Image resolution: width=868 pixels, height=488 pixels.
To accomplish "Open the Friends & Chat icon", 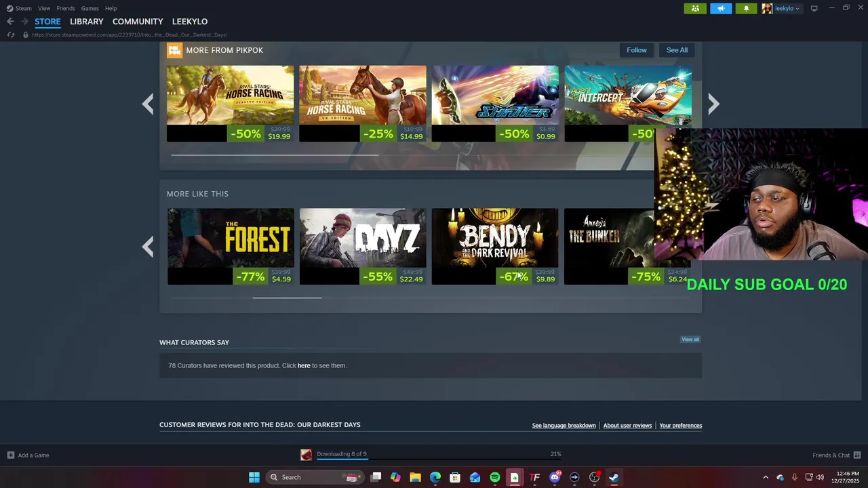I will point(857,455).
